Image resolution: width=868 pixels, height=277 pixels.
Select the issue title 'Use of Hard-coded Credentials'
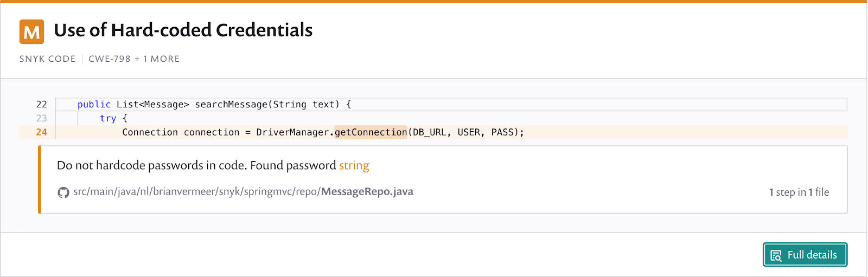click(183, 30)
